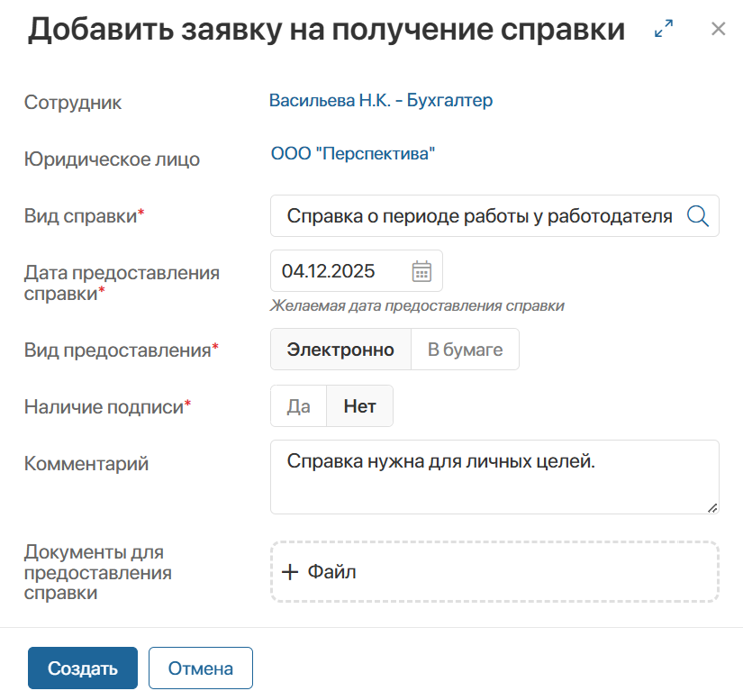This screenshot has width=743, height=700.
Task: Switch Наличие подписи to Да
Action: click(x=297, y=405)
